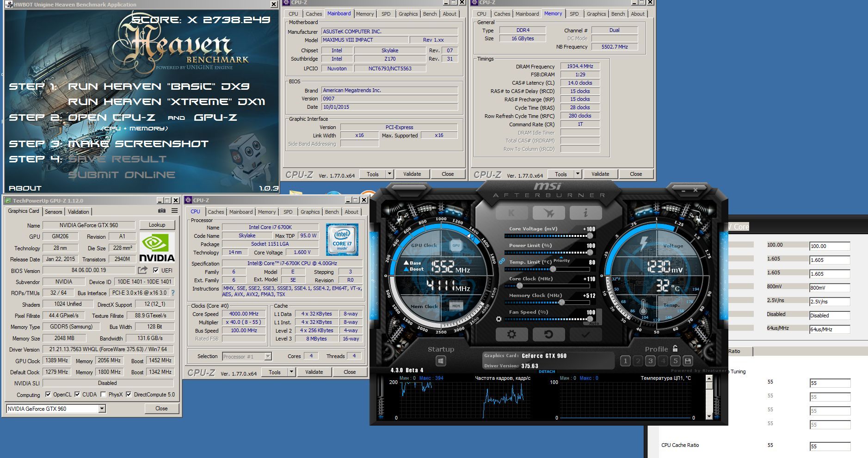The image size is (868, 458).
Task: Open fan settings via small gear beside Fan Speed
Action: click(499, 319)
